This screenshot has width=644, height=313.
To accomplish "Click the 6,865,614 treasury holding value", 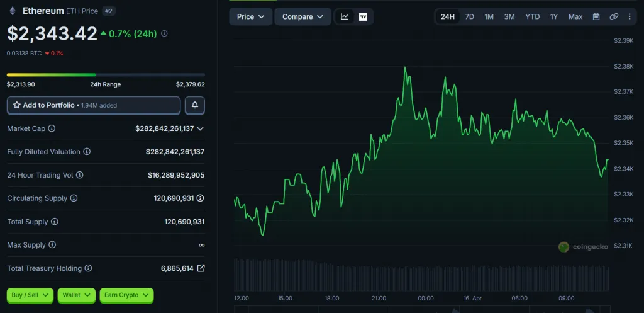I will click(177, 268).
